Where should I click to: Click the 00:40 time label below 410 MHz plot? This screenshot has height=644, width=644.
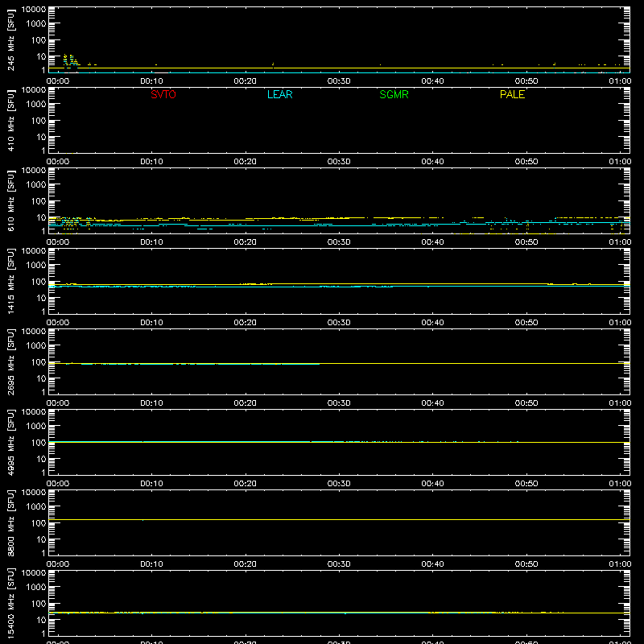[x=432, y=162]
